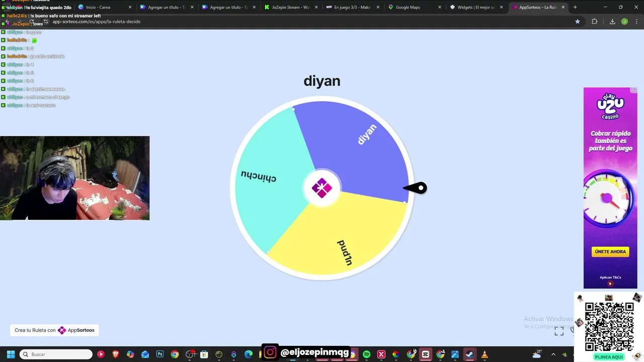Screen dimensions: 644x362
Task: Switch to the "JoZepin Stream" tab
Action: click(291, 7)
